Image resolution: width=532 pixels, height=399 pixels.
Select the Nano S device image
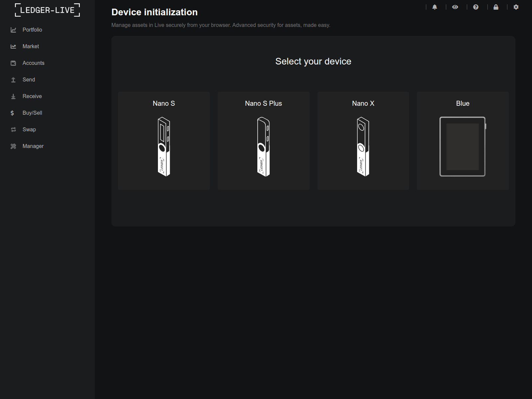164,147
